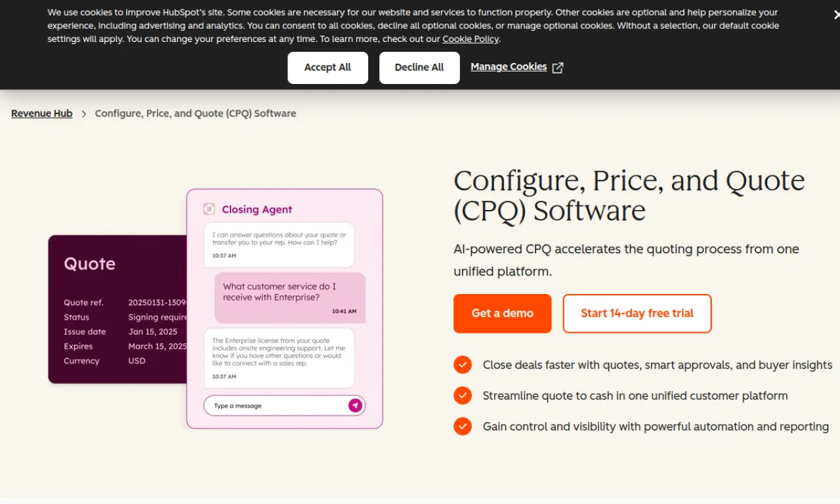Close the cookie banner with the X
This screenshot has height=504, width=840.
click(x=836, y=14)
